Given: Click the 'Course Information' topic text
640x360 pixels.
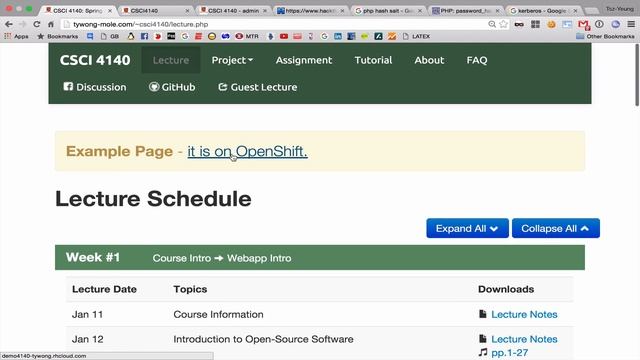Looking at the screenshot, I should 218,314.
